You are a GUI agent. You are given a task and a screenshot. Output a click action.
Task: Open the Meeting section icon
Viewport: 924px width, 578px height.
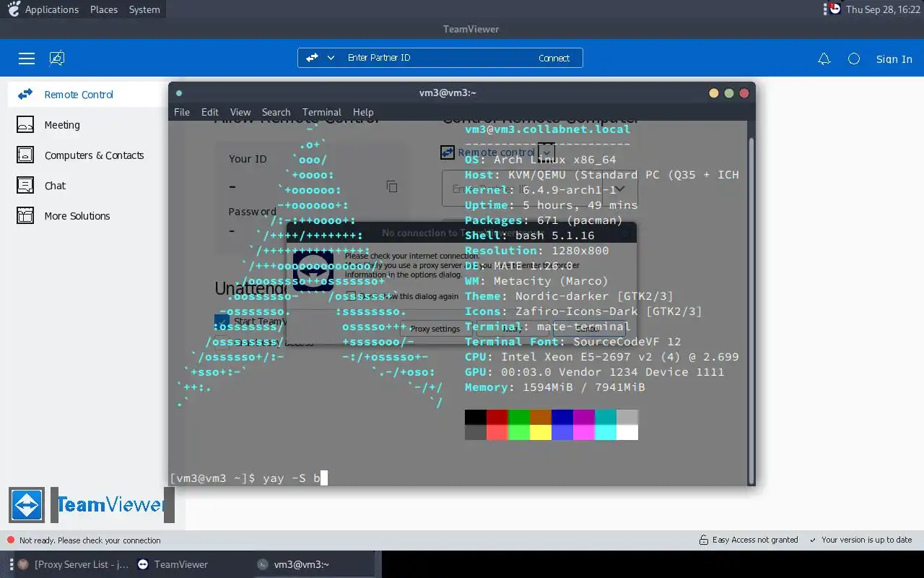25,125
